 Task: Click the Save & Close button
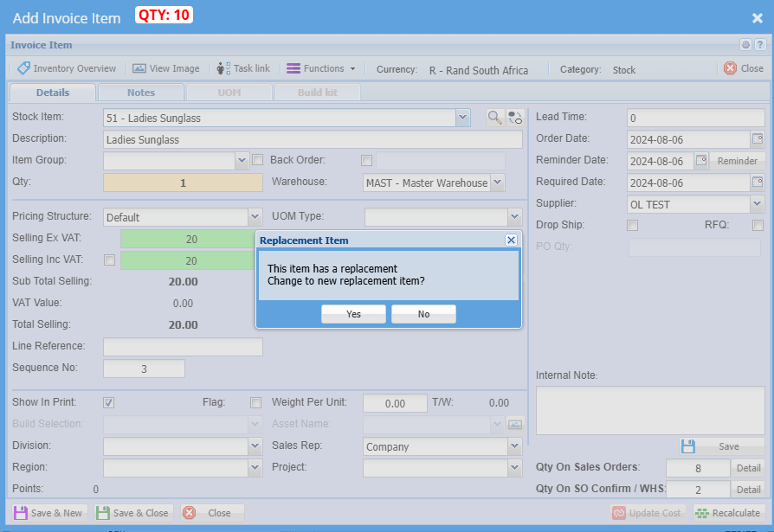pos(132,513)
